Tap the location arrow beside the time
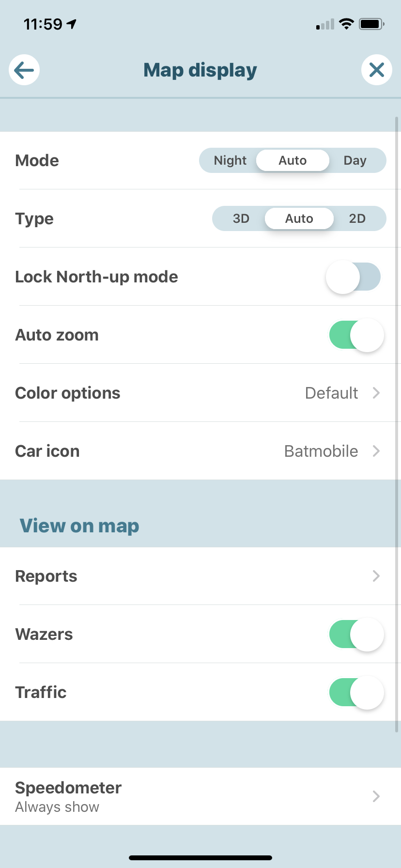The image size is (401, 868). point(72,24)
